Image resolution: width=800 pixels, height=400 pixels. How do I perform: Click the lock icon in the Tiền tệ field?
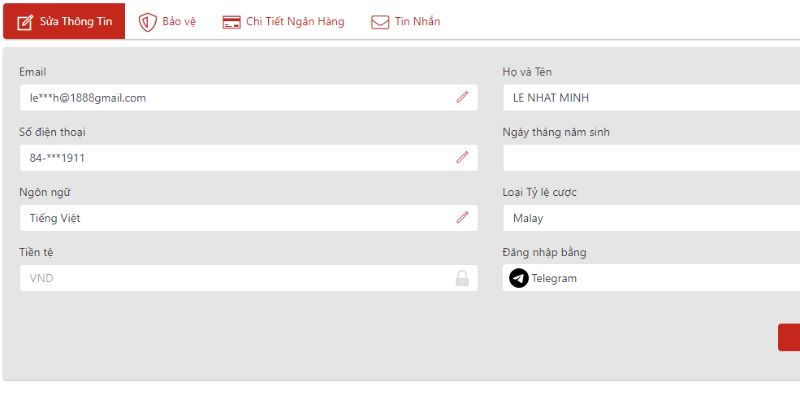(462, 278)
